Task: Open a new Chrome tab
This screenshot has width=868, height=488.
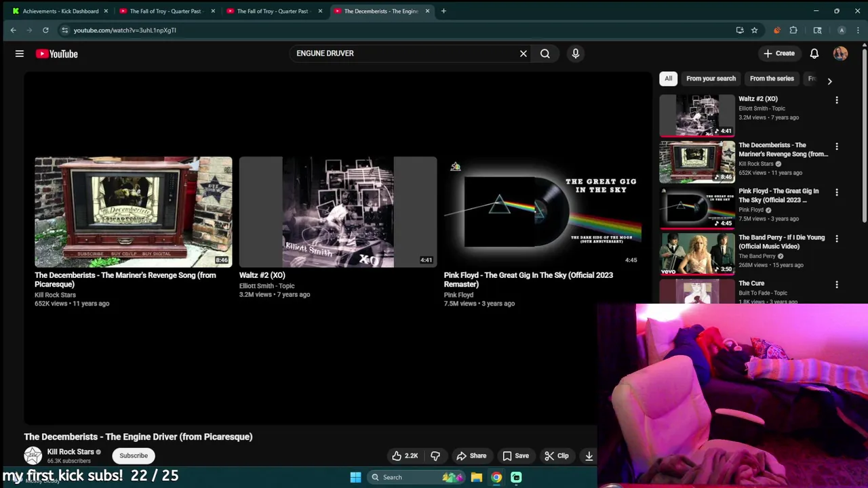Action: point(443,11)
